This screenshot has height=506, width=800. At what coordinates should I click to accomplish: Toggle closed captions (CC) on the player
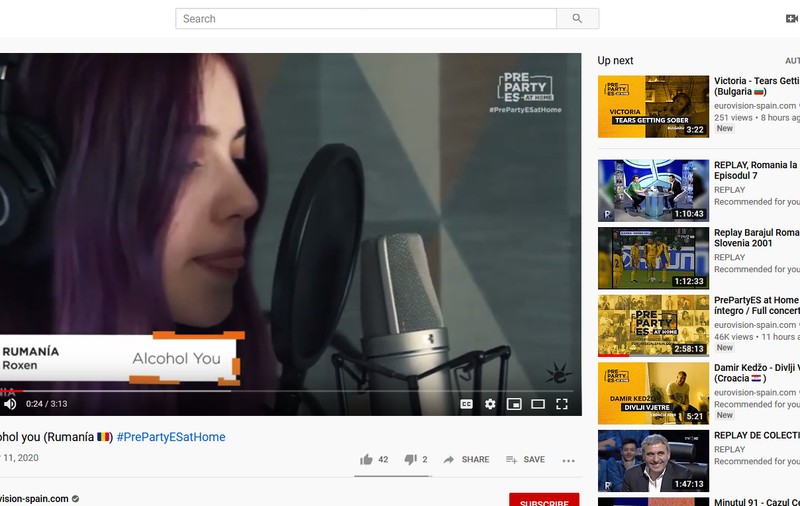click(x=466, y=404)
